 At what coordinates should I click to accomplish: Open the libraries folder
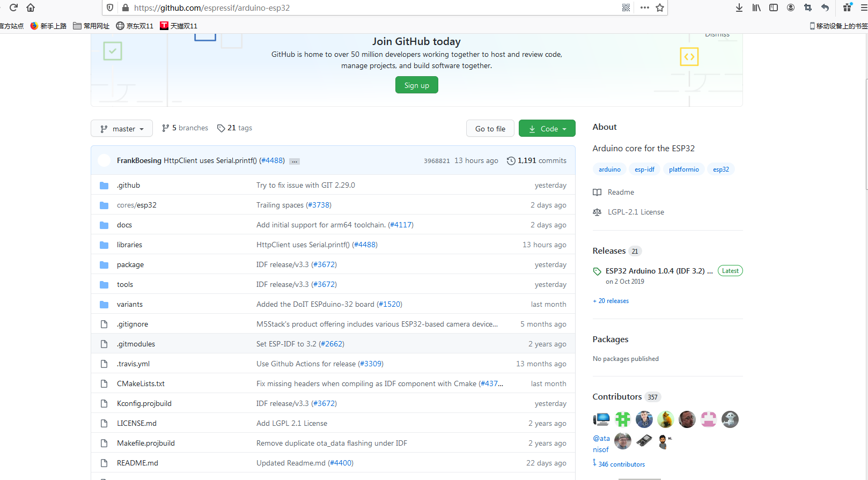click(129, 245)
